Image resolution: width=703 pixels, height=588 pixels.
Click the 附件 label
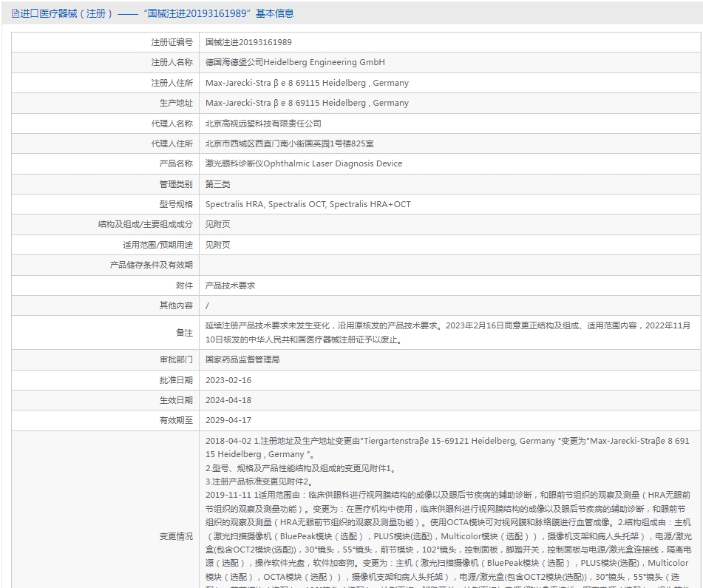coord(184,285)
